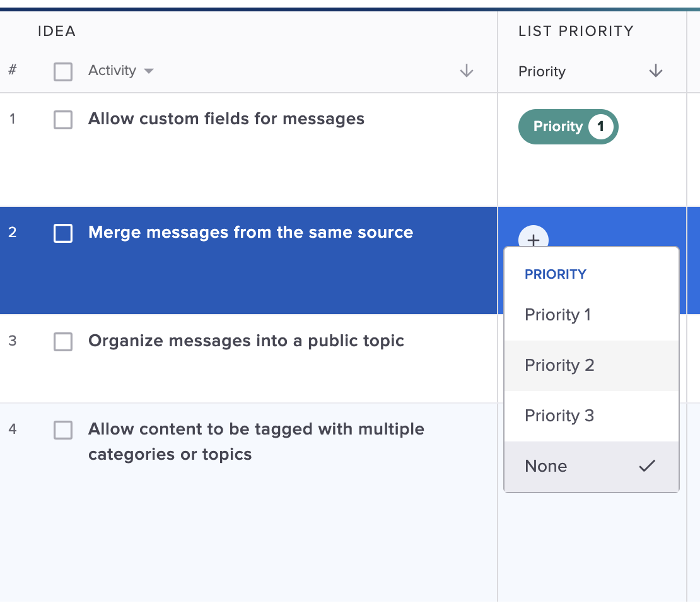700x613 pixels.
Task: Open idea Allow custom fields for messages
Action: tap(226, 119)
